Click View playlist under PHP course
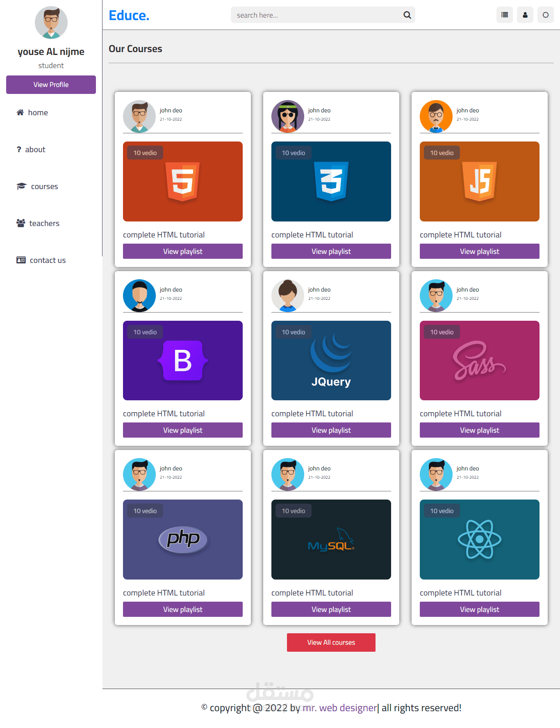560x728 pixels. point(183,609)
